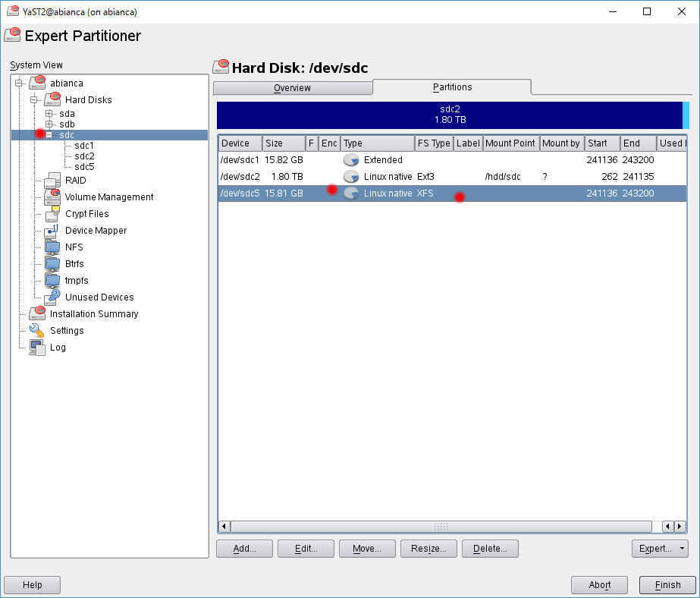This screenshot has width=700, height=598.
Task: Click the Installation Summary icon
Action: pyautogui.click(x=37, y=313)
